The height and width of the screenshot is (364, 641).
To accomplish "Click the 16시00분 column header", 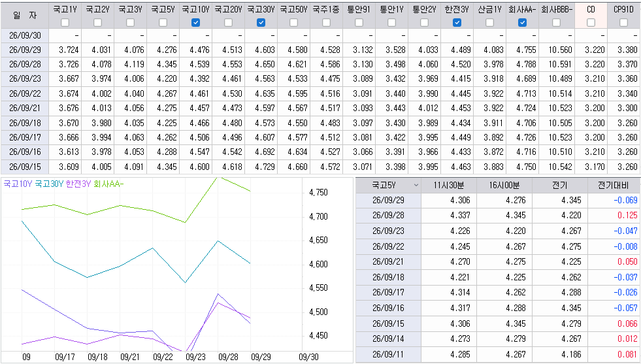I will 504,186.
